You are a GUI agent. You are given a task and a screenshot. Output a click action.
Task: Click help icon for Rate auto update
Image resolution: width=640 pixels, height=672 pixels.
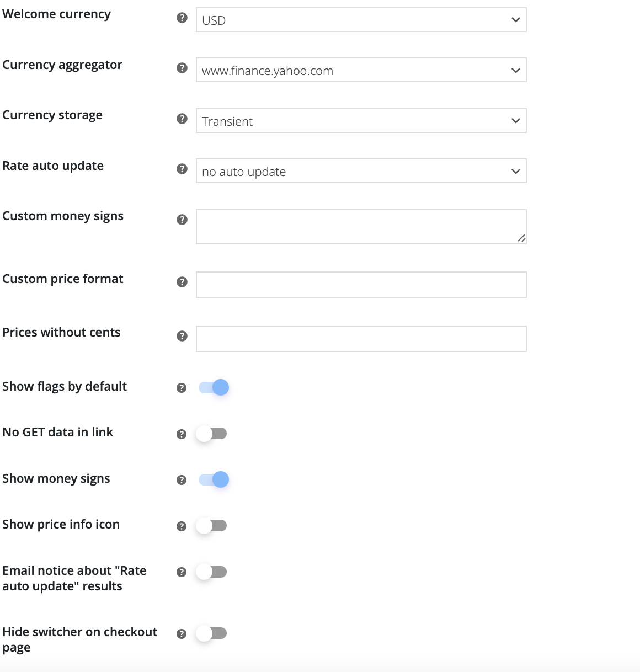point(182,169)
